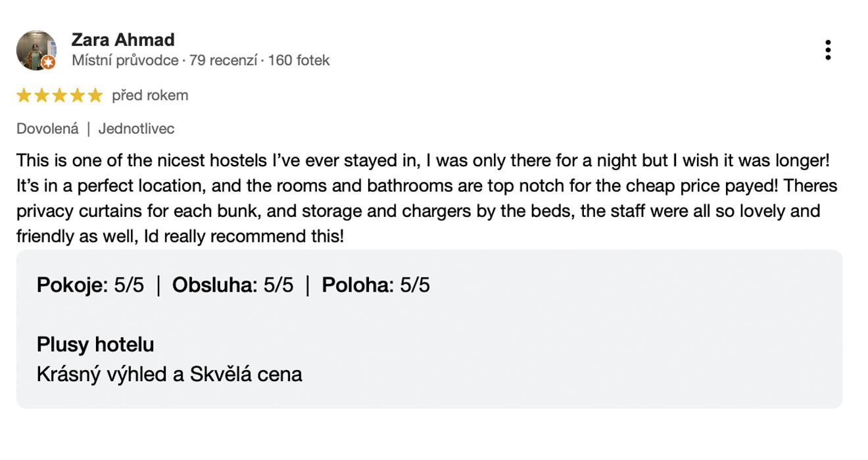Click the second yellow rating star

pyautogui.click(x=42, y=96)
